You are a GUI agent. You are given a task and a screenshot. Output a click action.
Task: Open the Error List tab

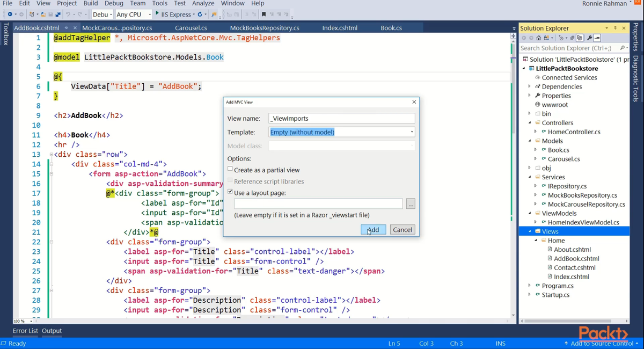[x=25, y=331]
